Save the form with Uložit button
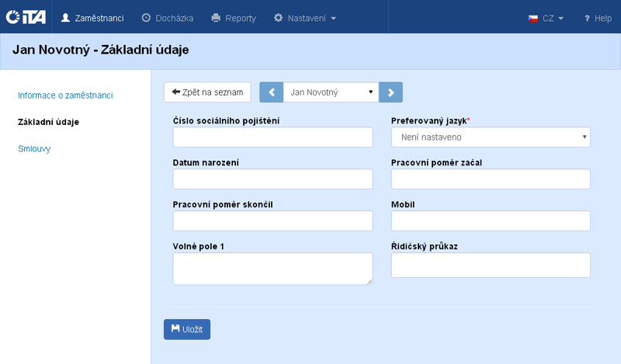This screenshot has height=364, width=621. tap(187, 329)
